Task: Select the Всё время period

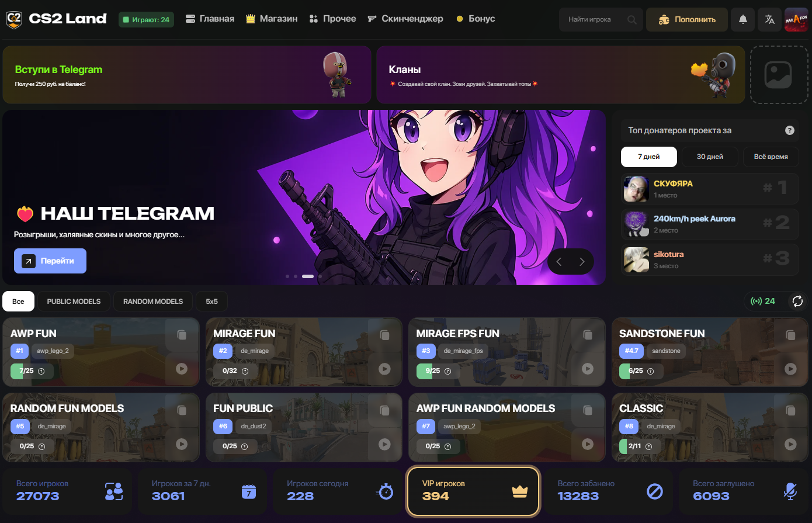Action: click(771, 157)
